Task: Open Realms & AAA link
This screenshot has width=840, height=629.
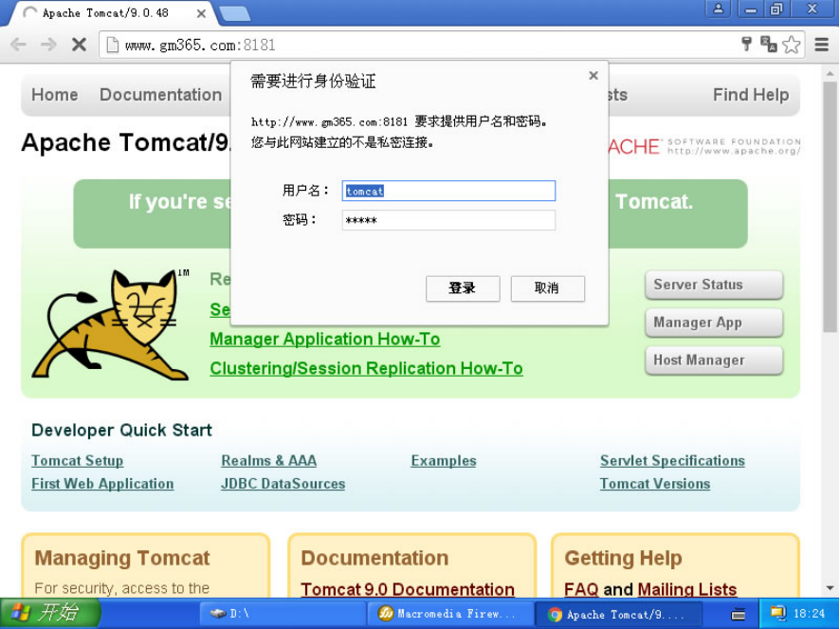Action: pos(269,461)
